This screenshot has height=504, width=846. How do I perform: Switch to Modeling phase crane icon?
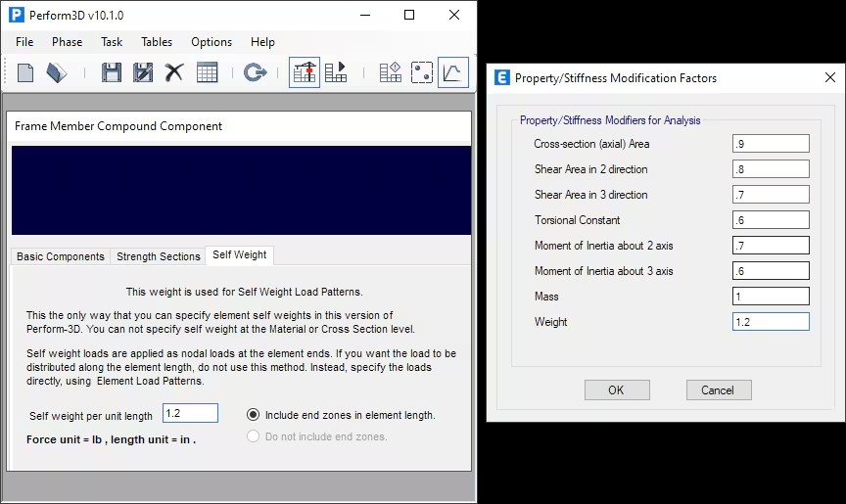pos(305,72)
